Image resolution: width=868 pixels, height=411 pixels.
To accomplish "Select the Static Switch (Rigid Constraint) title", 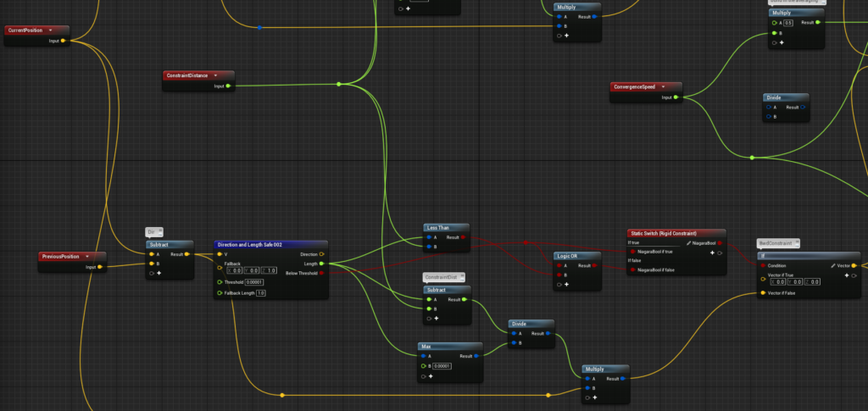I will (x=663, y=233).
